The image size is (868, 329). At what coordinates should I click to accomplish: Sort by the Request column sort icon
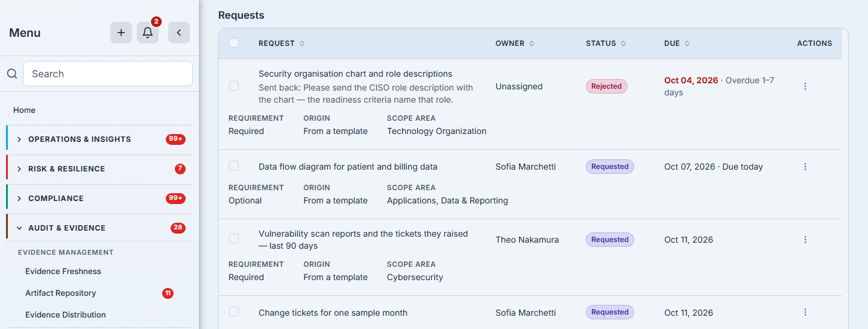[302, 43]
